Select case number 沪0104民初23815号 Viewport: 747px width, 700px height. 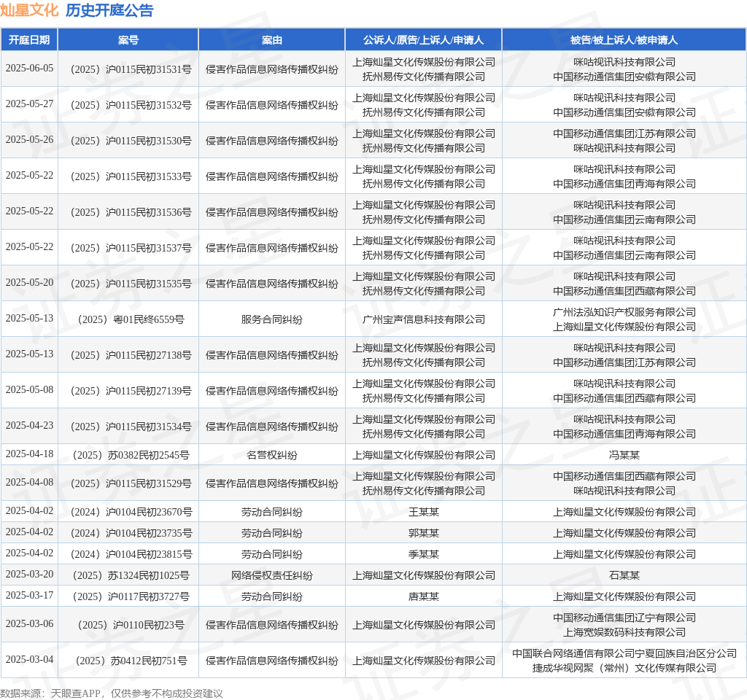pos(131,554)
